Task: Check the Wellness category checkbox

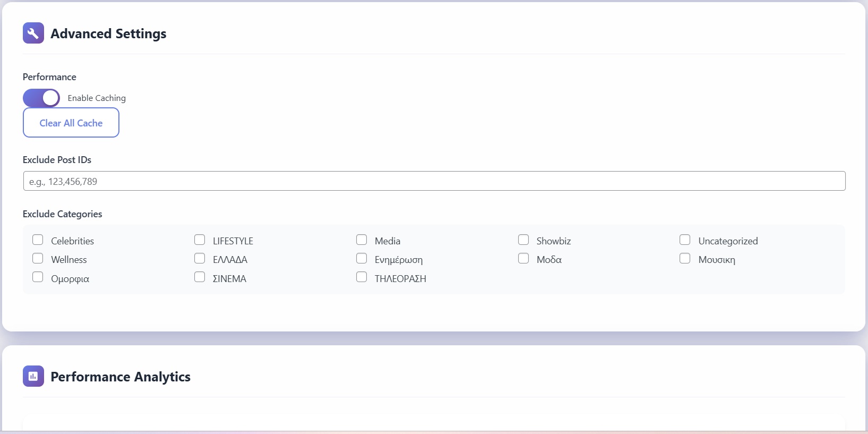Action: pos(38,258)
